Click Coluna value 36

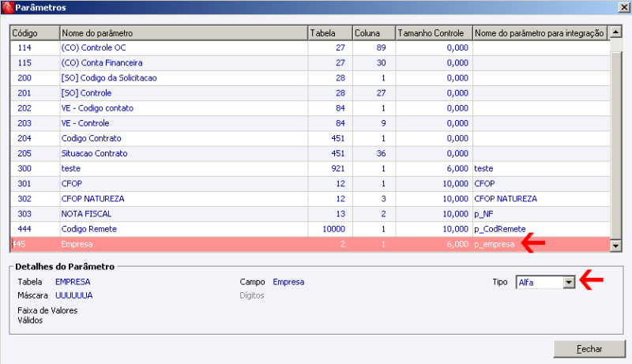click(382, 153)
